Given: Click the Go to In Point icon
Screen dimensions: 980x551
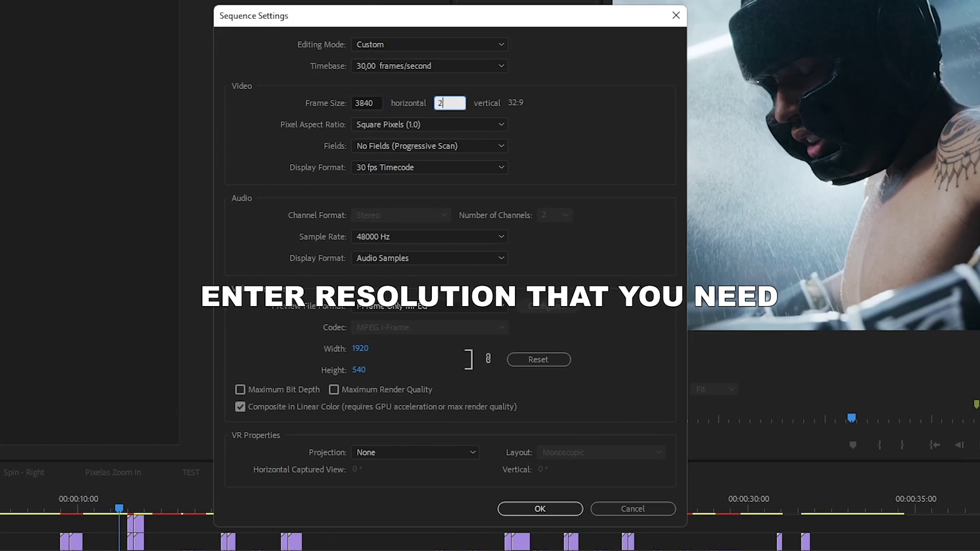Looking at the screenshot, I should coord(935,445).
